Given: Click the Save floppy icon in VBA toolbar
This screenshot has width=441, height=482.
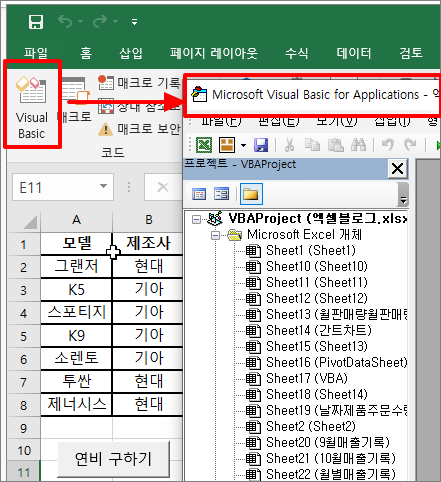Looking at the screenshot, I should click(x=261, y=145).
